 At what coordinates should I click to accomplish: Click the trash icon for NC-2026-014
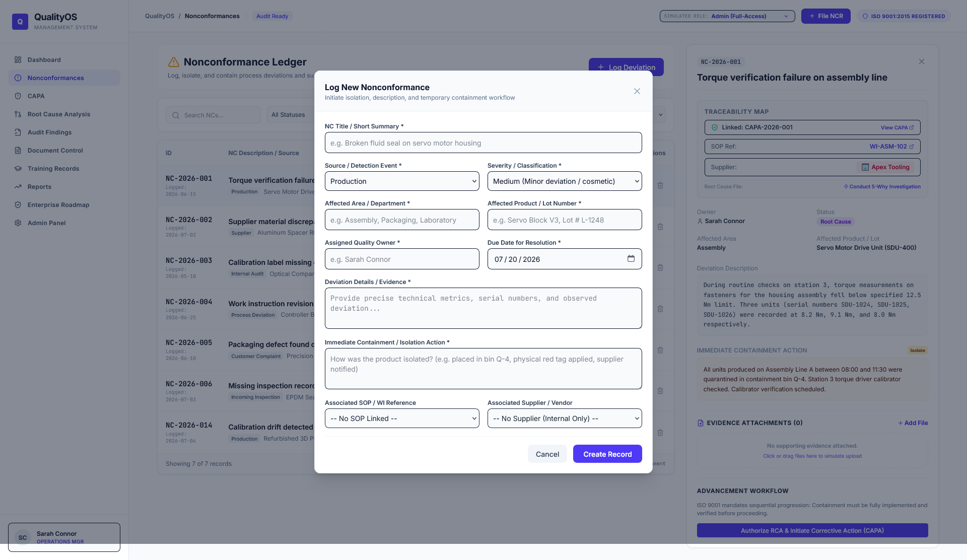[660, 433]
